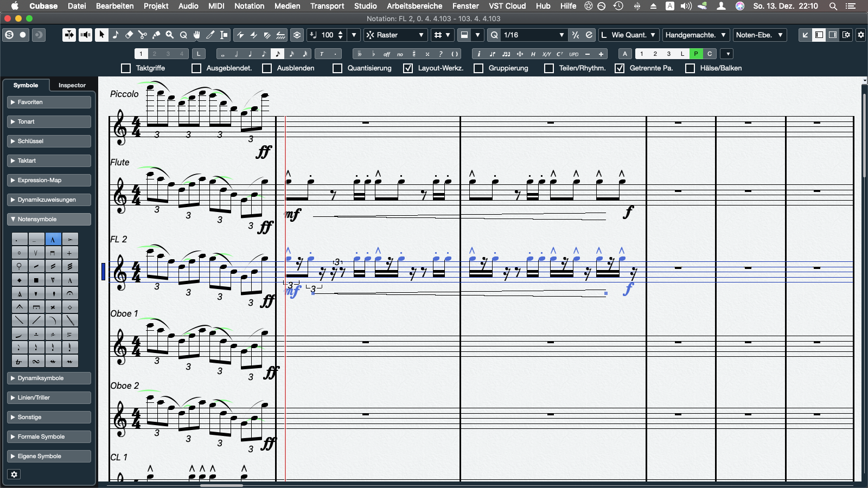Image resolution: width=868 pixels, height=488 pixels.
Task: Click the horizontal scrollbar below the score
Action: 221,485
